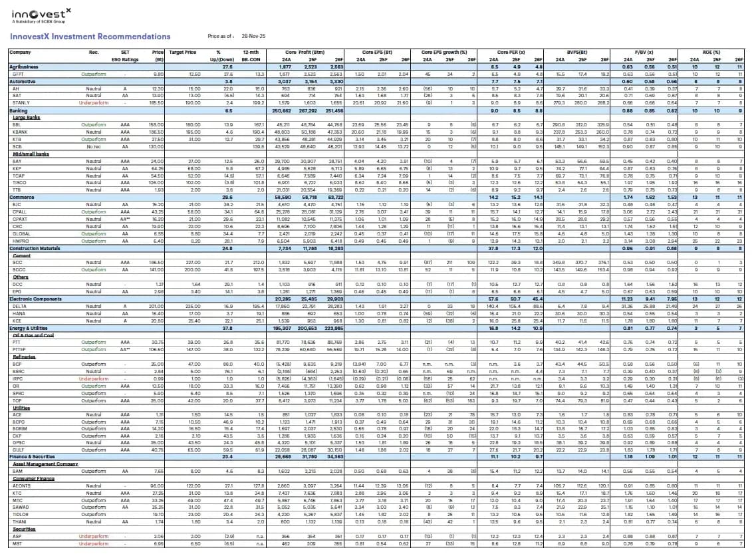Viewport: 756px width, 556px height.
Task: Click the TIDLOR ticker
Action: 21,515
